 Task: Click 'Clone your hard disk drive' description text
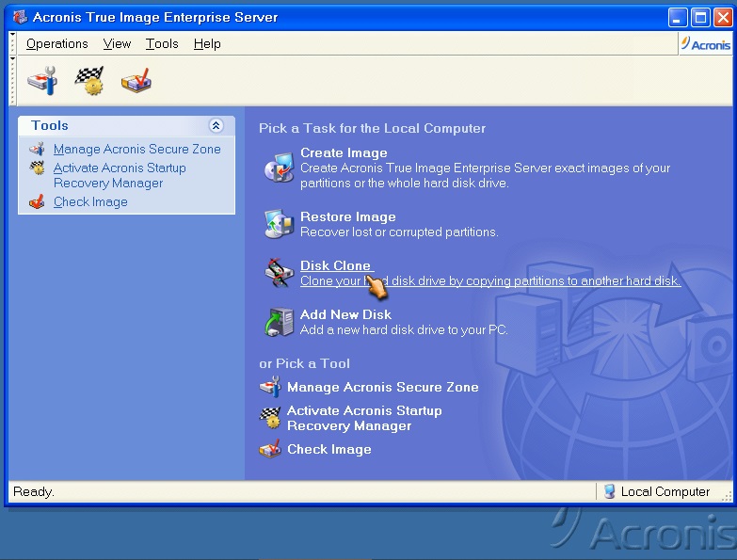[490, 280]
